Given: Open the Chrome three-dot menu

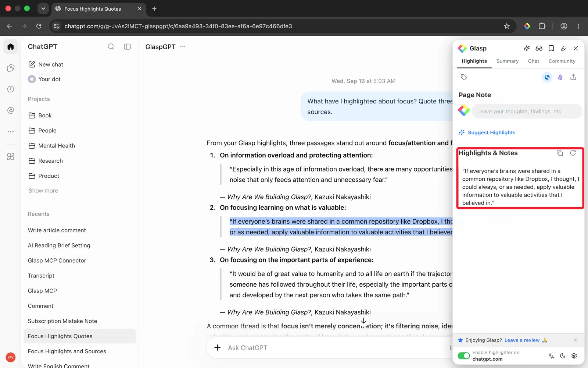Looking at the screenshot, I should (578, 26).
